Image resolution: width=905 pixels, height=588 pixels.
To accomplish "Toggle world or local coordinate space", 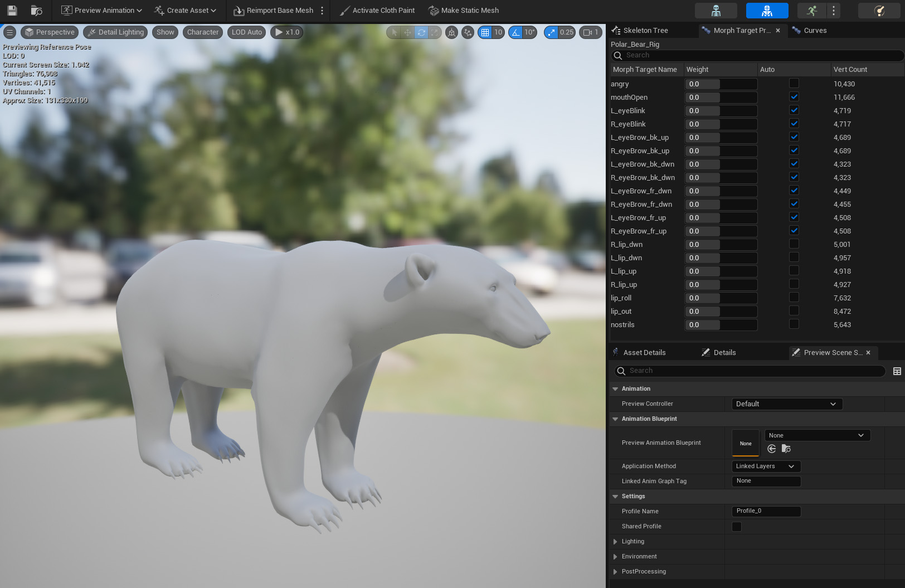I will coord(452,32).
